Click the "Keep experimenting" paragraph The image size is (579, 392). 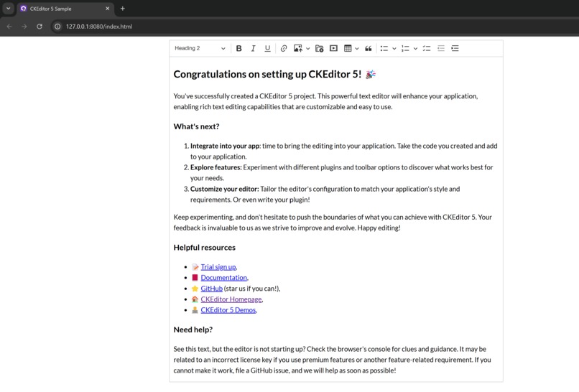333,223
